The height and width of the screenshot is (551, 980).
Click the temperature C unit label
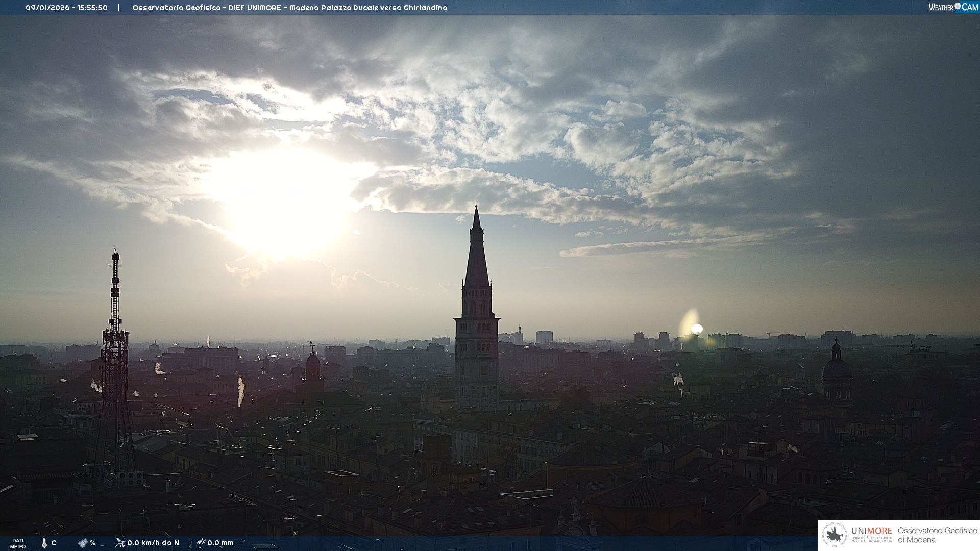(54, 543)
